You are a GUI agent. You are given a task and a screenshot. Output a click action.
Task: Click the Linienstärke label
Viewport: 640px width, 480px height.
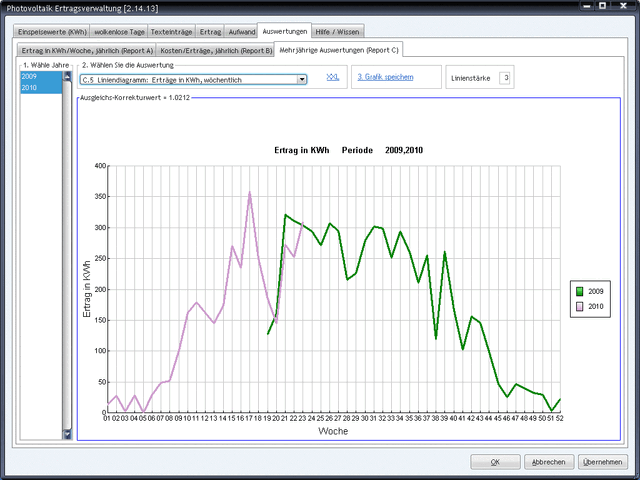(x=471, y=78)
